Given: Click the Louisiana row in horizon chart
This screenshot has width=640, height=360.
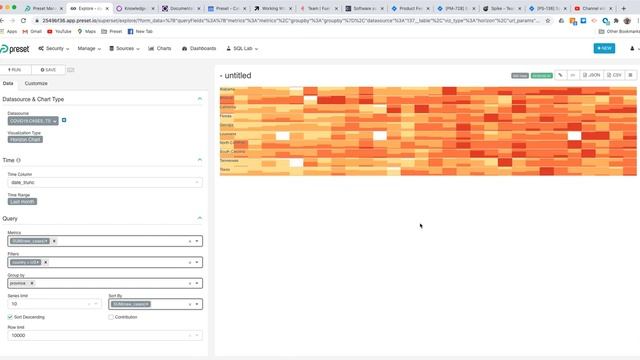Looking at the screenshot, I should 428,136.
